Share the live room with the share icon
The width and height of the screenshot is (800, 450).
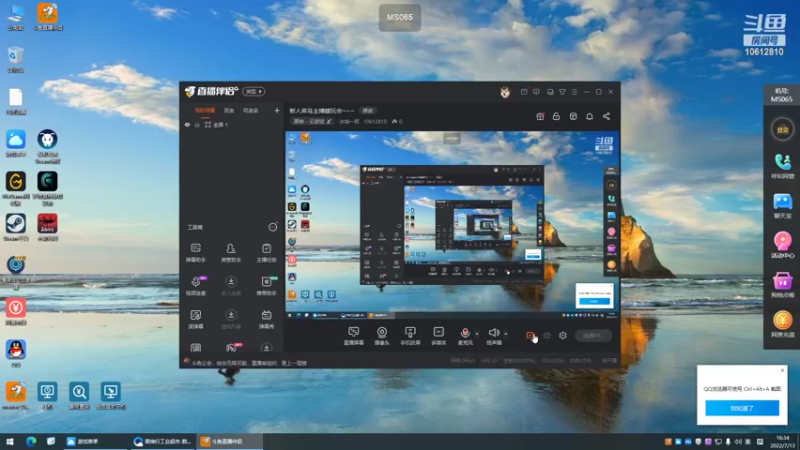click(x=606, y=116)
